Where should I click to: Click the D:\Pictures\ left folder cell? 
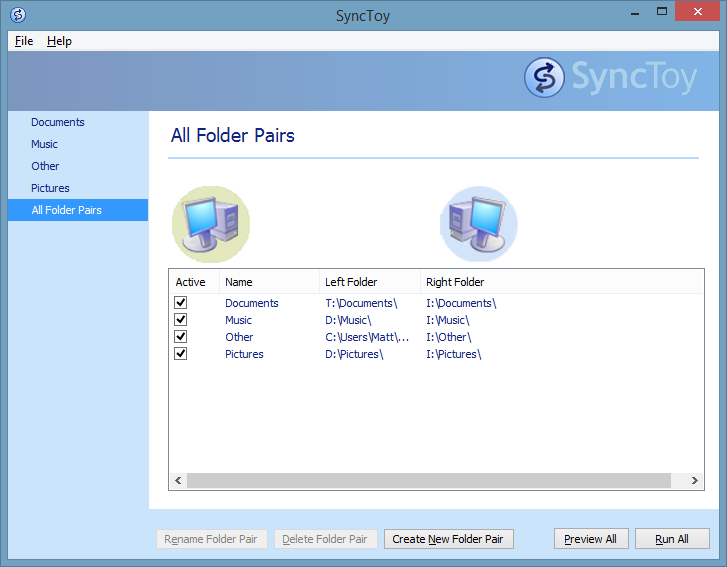(354, 354)
